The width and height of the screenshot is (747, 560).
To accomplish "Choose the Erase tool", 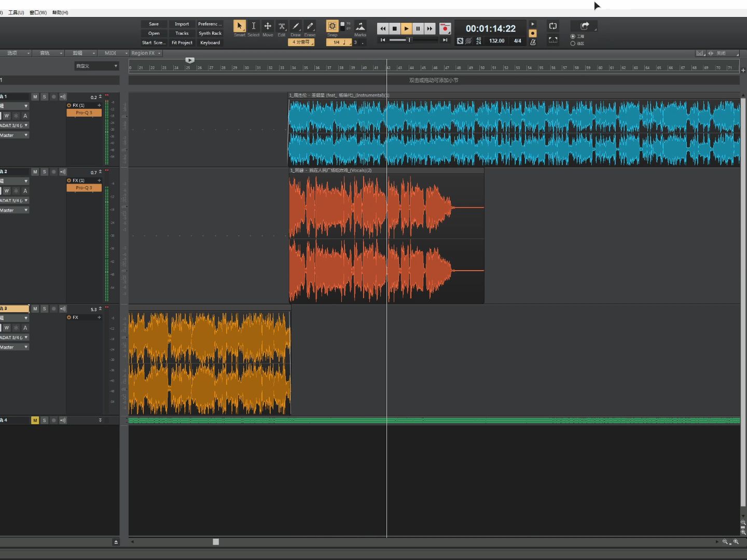I will pyautogui.click(x=310, y=26).
